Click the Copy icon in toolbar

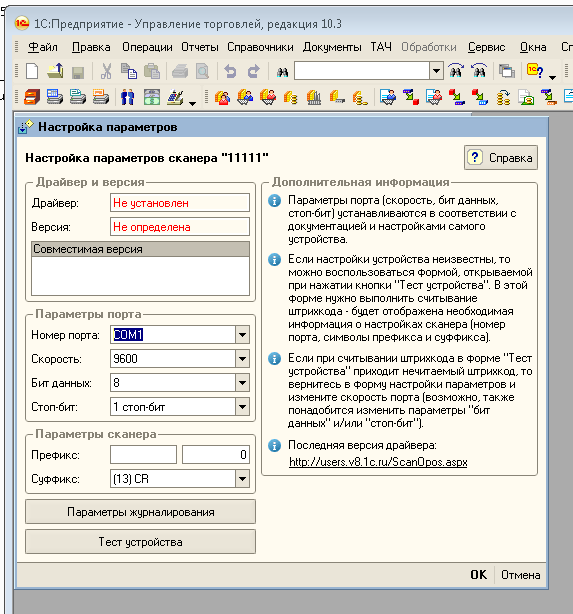(129, 71)
